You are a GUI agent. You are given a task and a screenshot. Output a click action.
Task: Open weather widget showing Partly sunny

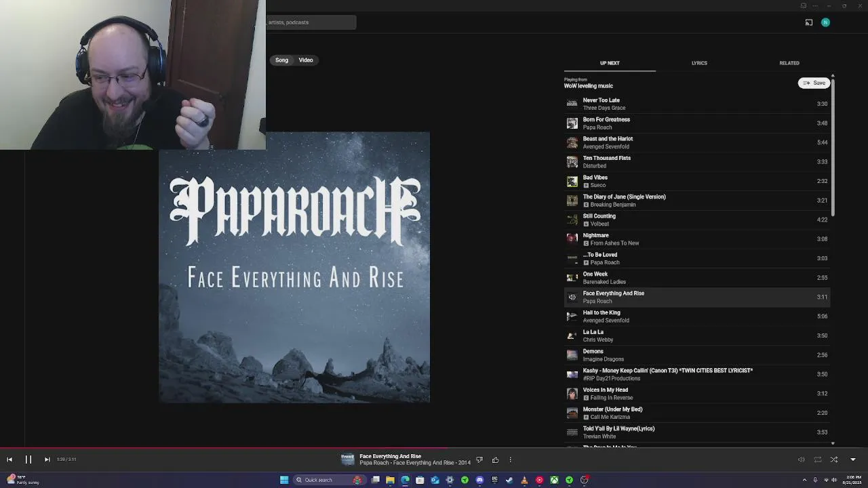tap(22, 480)
